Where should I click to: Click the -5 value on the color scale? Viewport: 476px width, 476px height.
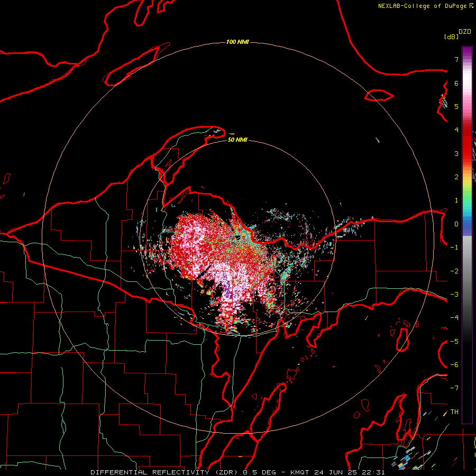pyautogui.click(x=454, y=342)
